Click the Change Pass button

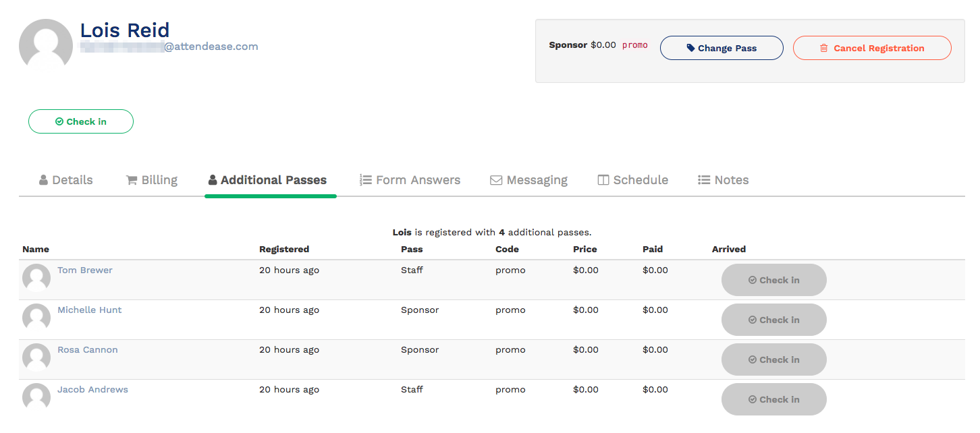722,48
